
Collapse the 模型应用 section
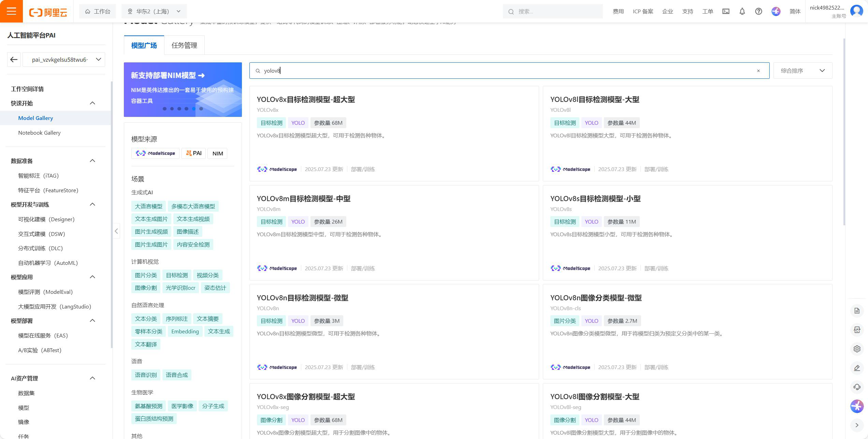coord(92,277)
